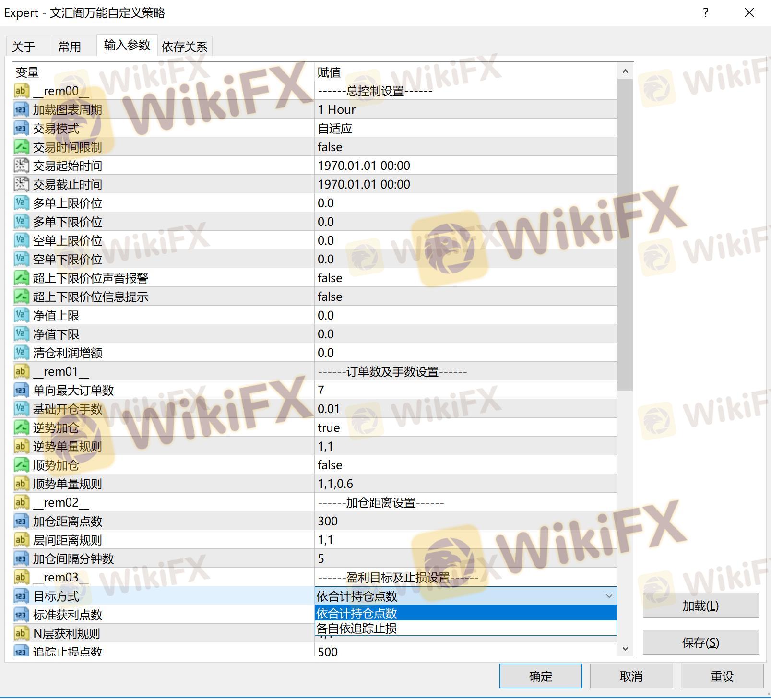Toggle the 顺势加仓 false value
771x700 pixels.
pyautogui.click(x=330, y=465)
